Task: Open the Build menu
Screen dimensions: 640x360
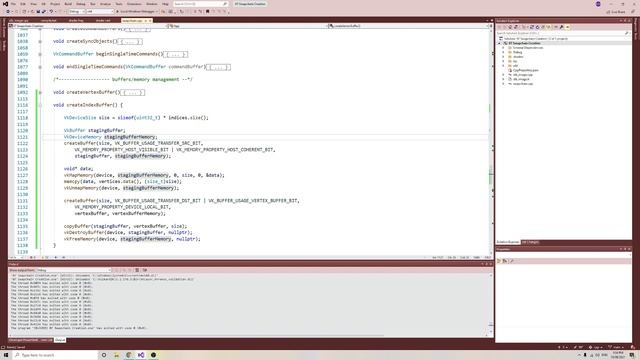Action: (x=68, y=4)
